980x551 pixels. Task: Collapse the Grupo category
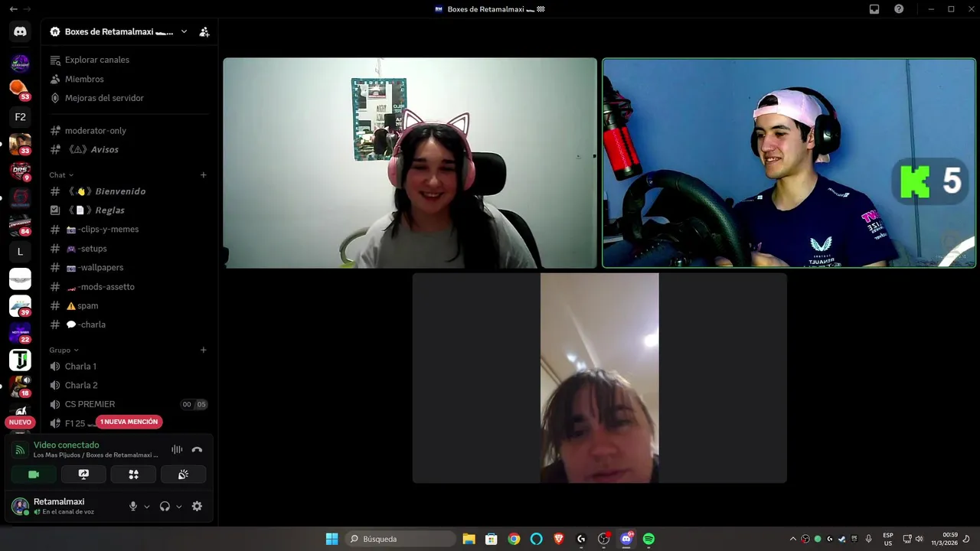click(x=64, y=350)
